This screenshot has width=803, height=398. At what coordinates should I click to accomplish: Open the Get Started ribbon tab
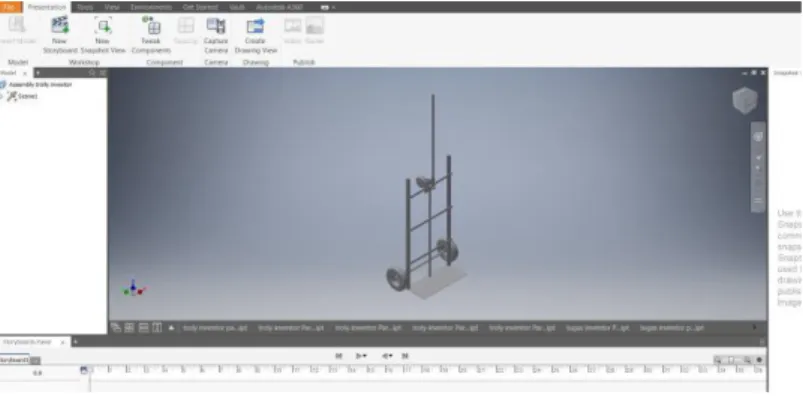(200, 7)
